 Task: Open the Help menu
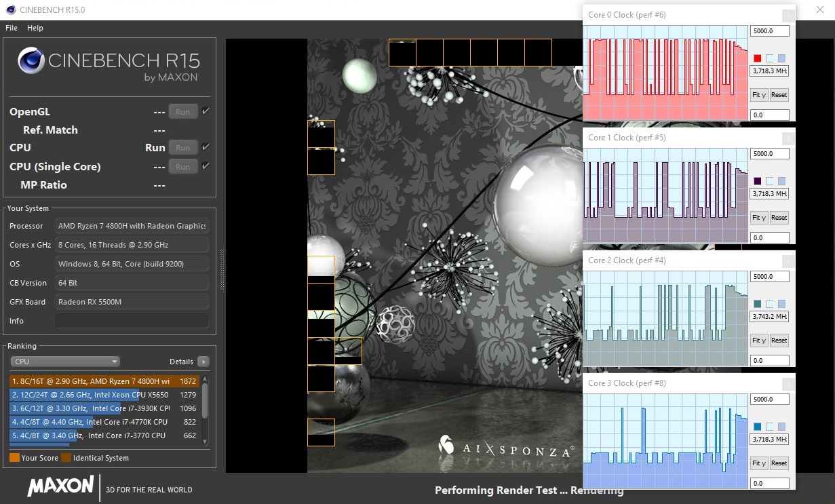(x=35, y=28)
